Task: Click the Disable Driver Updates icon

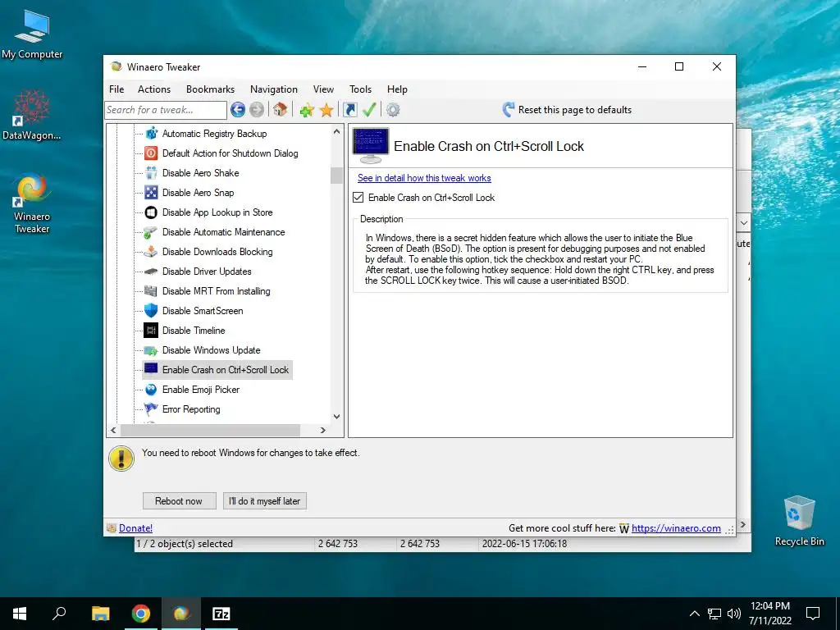Action: 151,272
